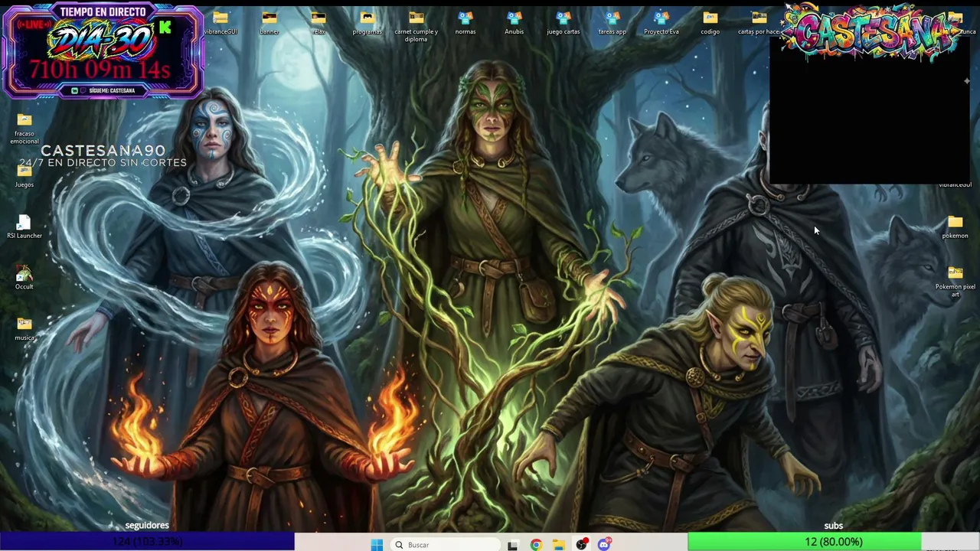Open File Explorer from the taskbar
Viewport: 980px width, 551px height.
(559, 544)
